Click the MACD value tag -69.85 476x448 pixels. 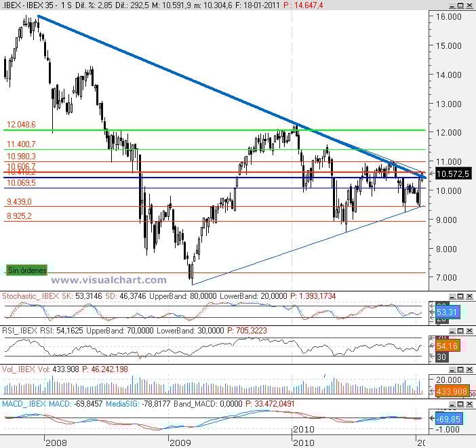pyautogui.click(x=449, y=419)
